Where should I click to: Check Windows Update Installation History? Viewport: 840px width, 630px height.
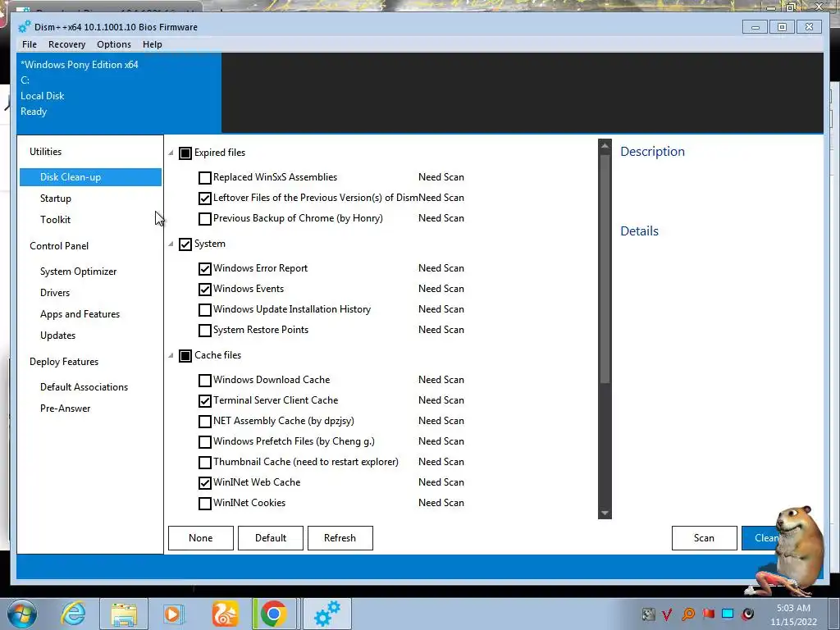204,309
